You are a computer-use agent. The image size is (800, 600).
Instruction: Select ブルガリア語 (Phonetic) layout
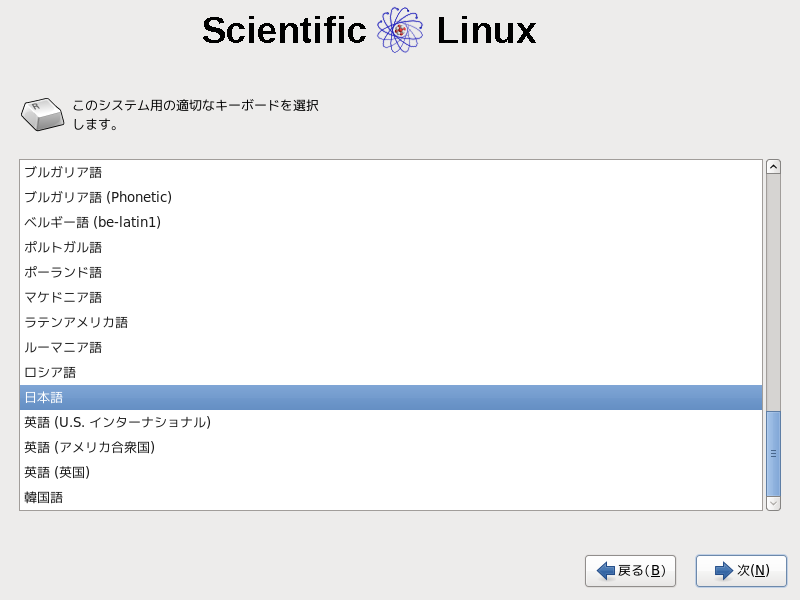(98, 197)
